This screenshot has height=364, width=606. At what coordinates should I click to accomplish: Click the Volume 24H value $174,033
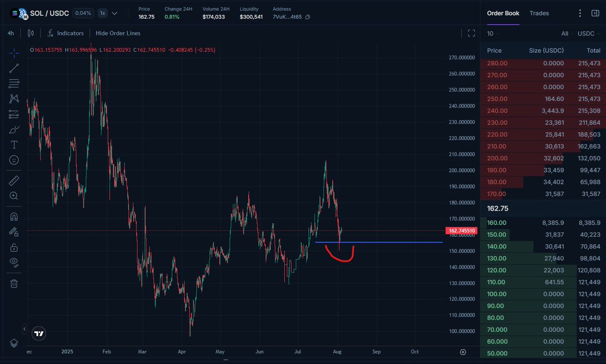click(214, 17)
